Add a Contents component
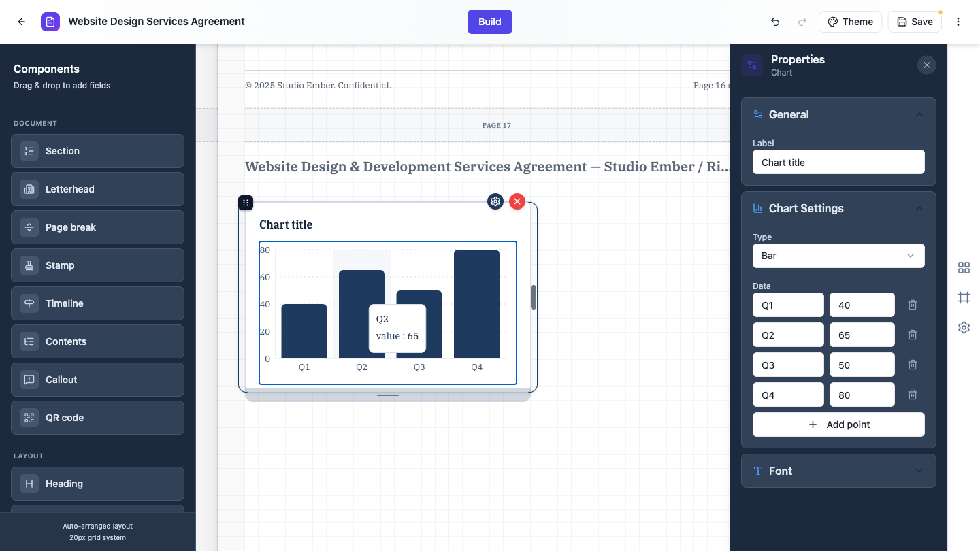The height and width of the screenshot is (551, 980). pos(97,341)
